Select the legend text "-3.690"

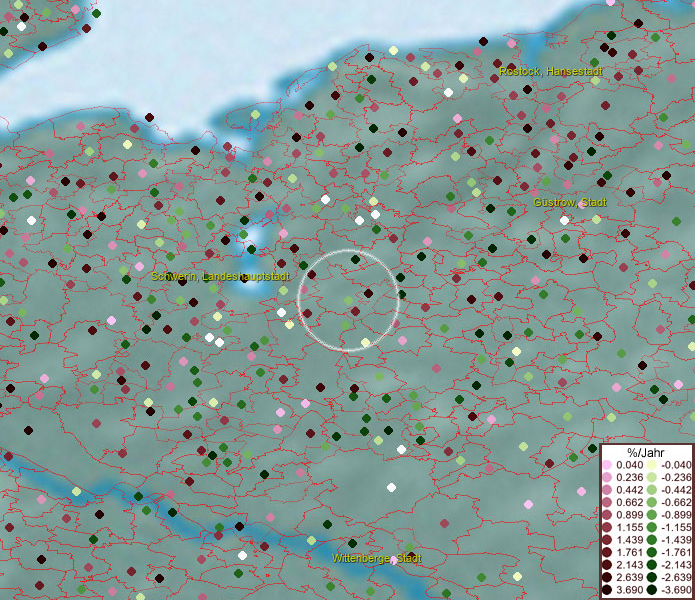676,590
